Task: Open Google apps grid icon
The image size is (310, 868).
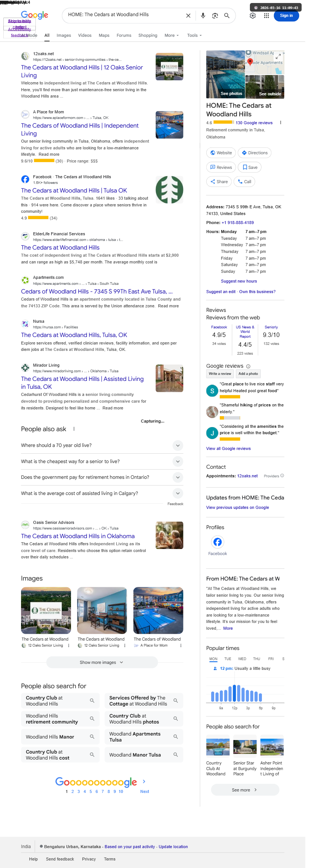Action: pos(266,15)
